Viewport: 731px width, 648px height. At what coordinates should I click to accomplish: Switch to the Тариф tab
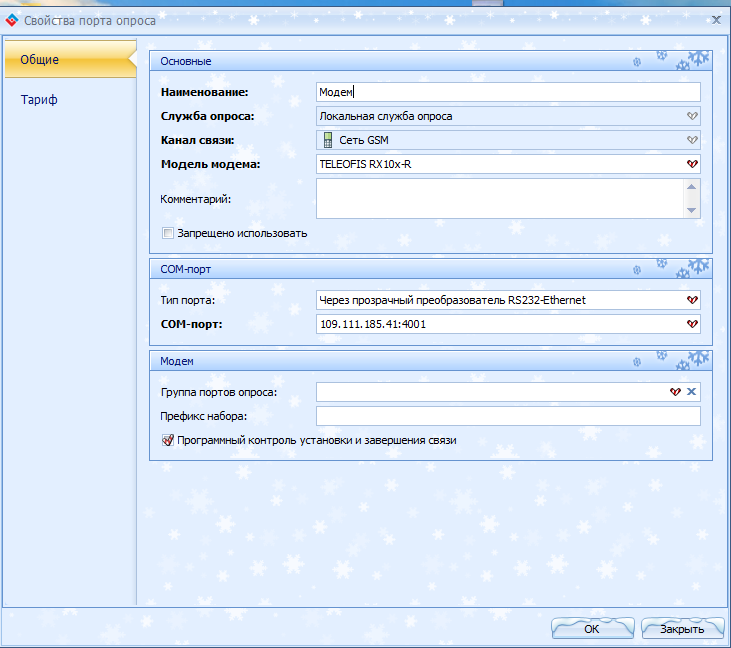[40, 100]
